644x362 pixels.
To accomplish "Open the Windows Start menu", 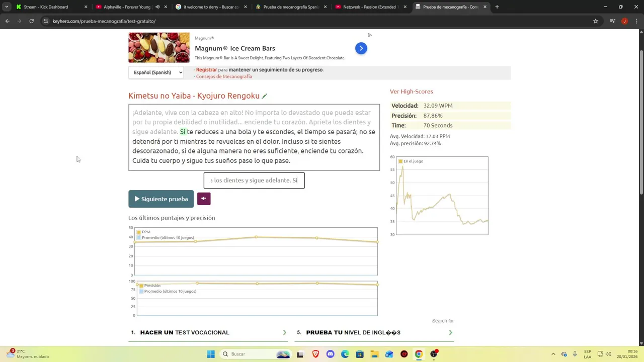I will [x=211, y=354].
